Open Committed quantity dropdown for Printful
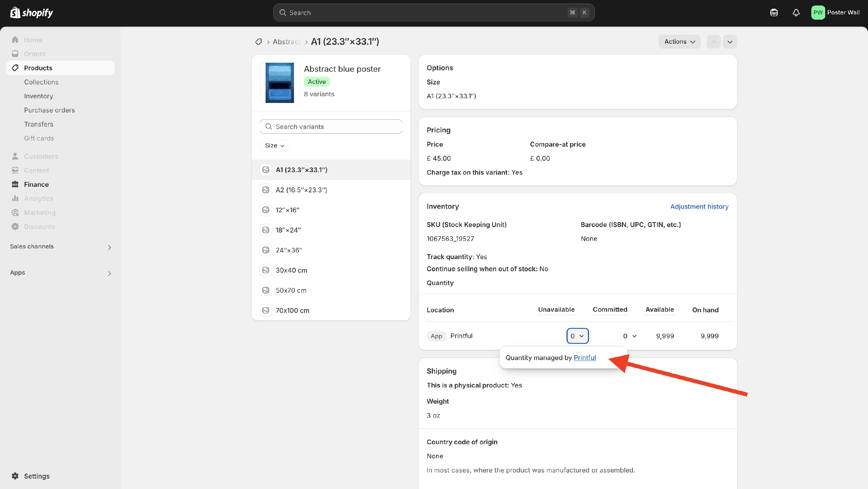Viewport: 868px width, 489px height. tap(630, 336)
